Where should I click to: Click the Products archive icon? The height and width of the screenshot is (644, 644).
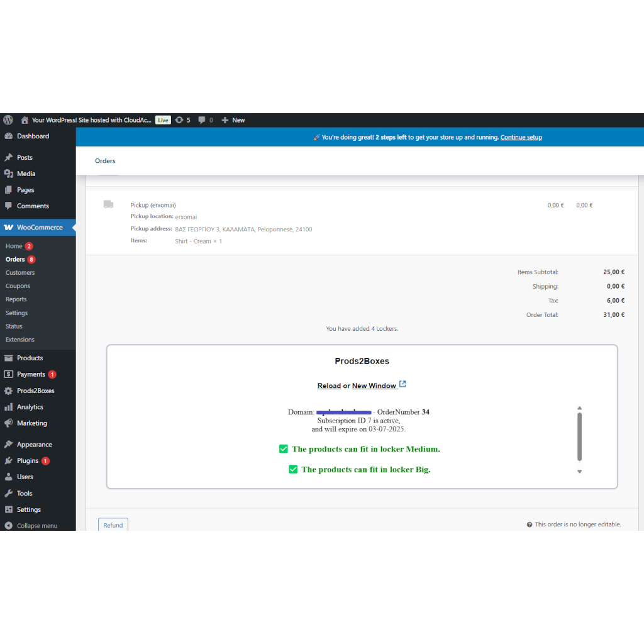8,358
